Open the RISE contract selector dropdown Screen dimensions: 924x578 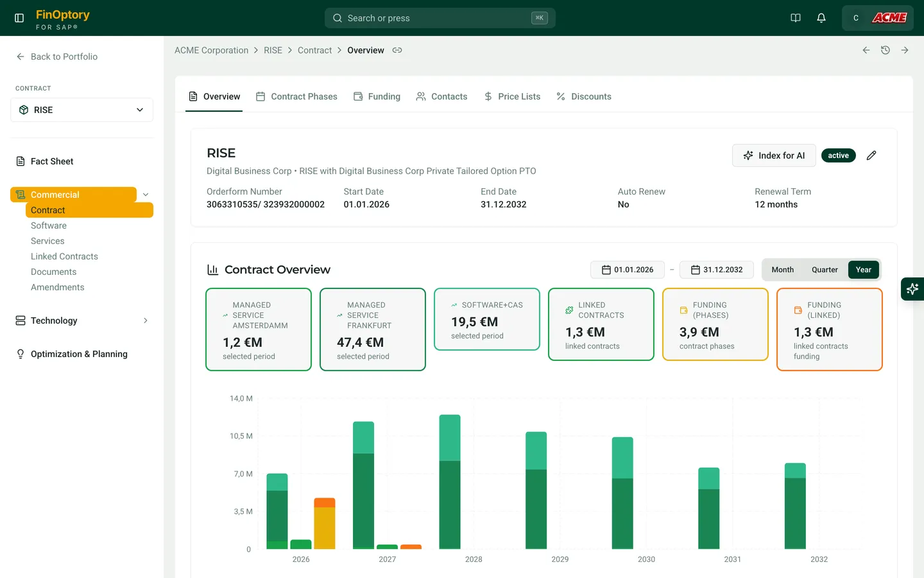pyautogui.click(x=81, y=109)
